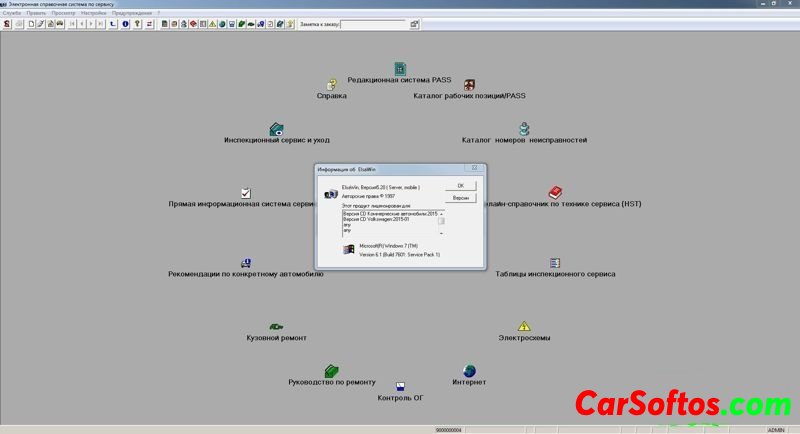Screen dimensions: 800x434
Task: Launch Инспекционный сервис и уход icon
Action: 277,129
